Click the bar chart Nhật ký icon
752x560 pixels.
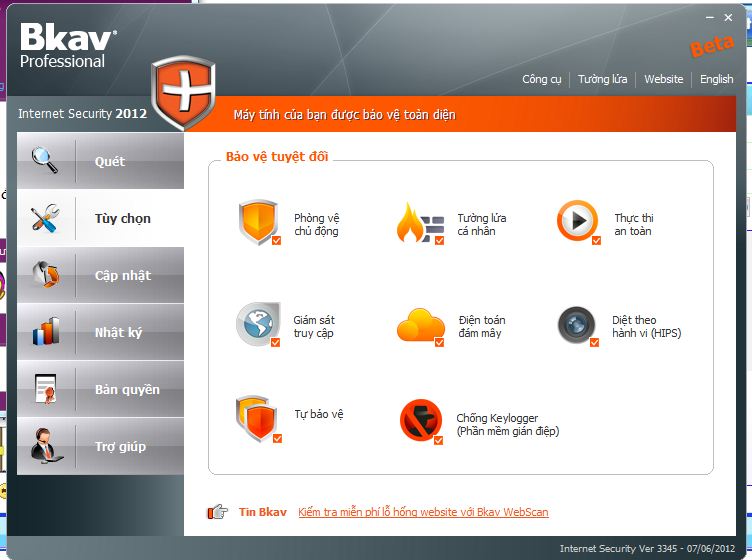click(46, 331)
